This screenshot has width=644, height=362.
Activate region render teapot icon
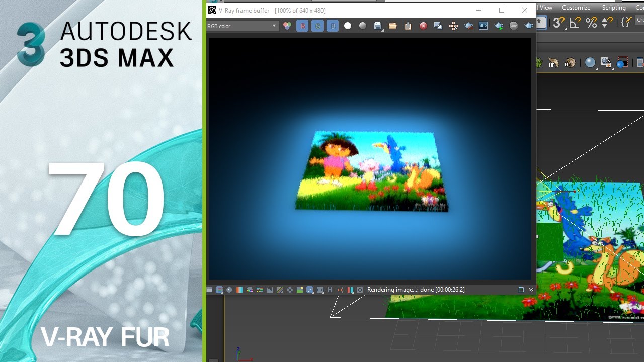pyautogui.click(x=468, y=26)
